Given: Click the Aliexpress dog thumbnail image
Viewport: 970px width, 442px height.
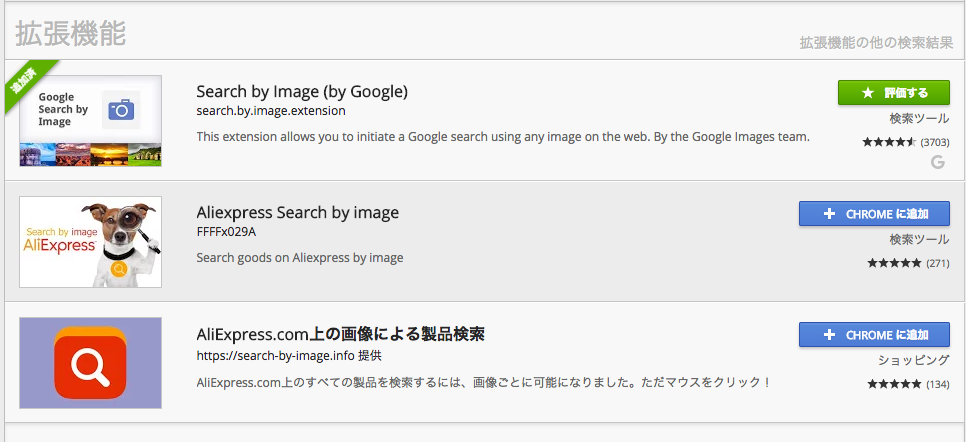Looking at the screenshot, I should tap(90, 242).
